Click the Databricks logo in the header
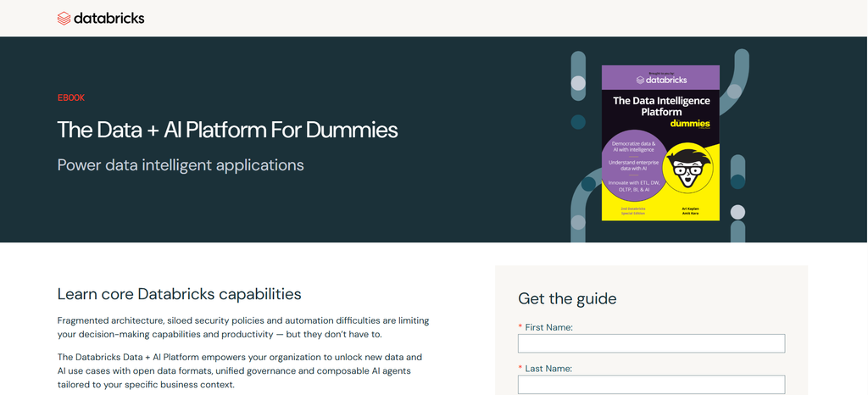Screen dimensions: 868x395 click(x=101, y=19)
